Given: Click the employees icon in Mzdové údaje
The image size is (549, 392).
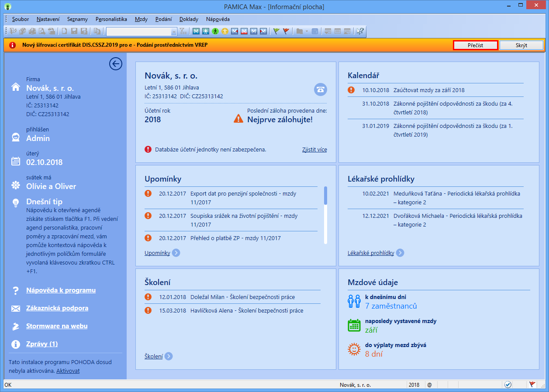Looking at the screenshot, I should click(x=353, y=301).
